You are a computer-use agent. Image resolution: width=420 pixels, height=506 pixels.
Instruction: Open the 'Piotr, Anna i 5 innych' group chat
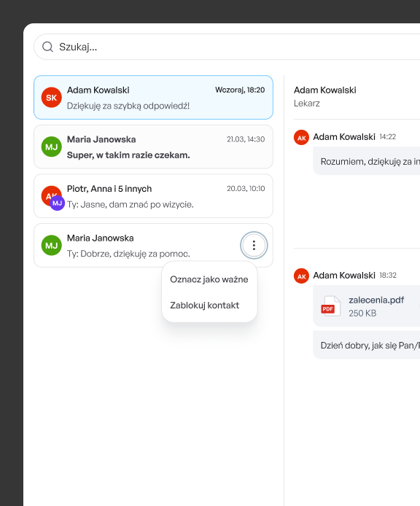tap(153, 196)
